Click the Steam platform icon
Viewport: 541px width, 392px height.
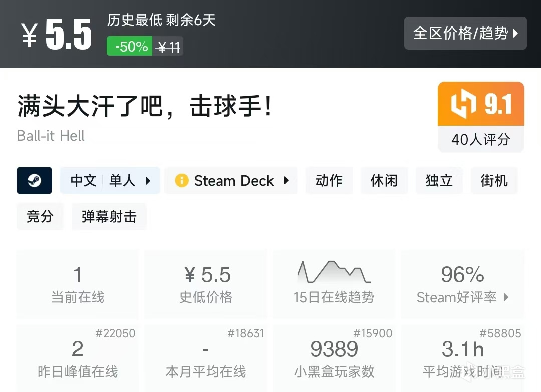coord(34,180)
